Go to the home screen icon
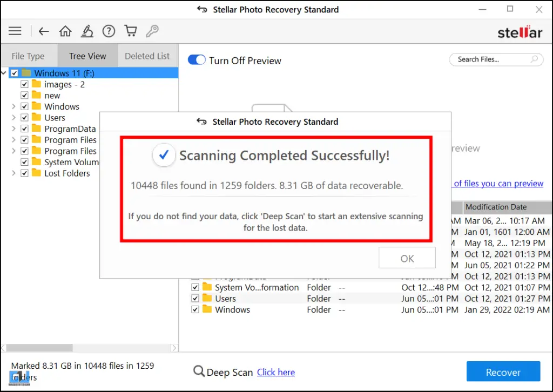The height and width of the screenshot is (392, 553). pyautogui.click(x=65, y=31)
